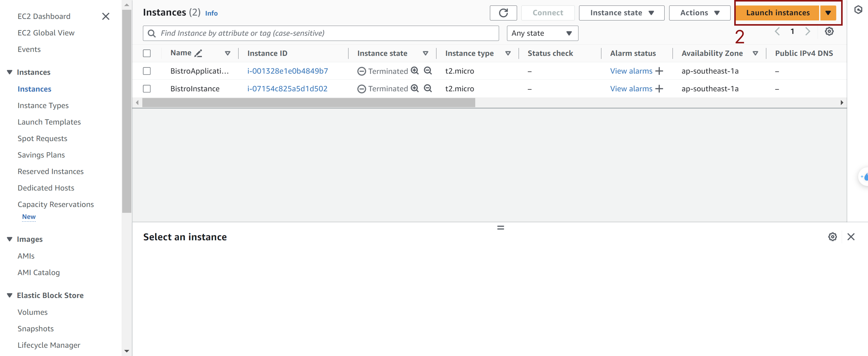Open Capacity Reservations page
The height and width of the screenshot is (356, 868).
(x=56, y=204)
